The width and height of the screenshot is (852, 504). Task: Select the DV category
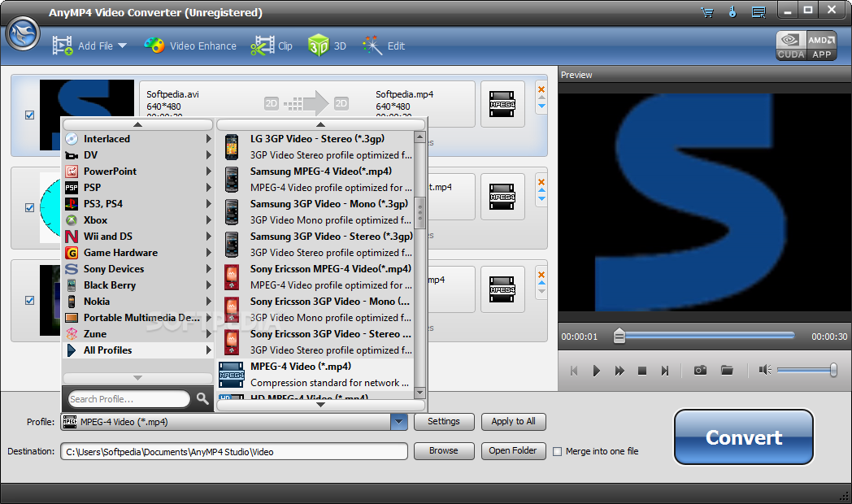pyautogui.click(x=138, y=154)
